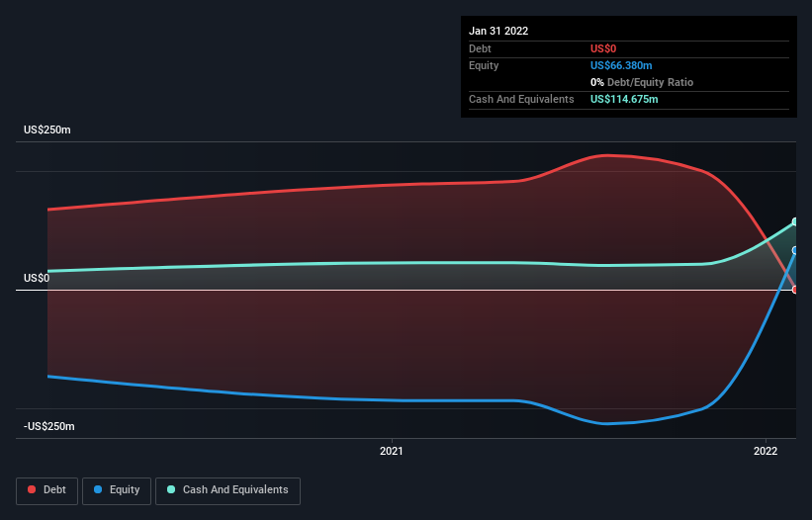
Task: Toggle the Equity legend button
Action: tap(117, 490)
